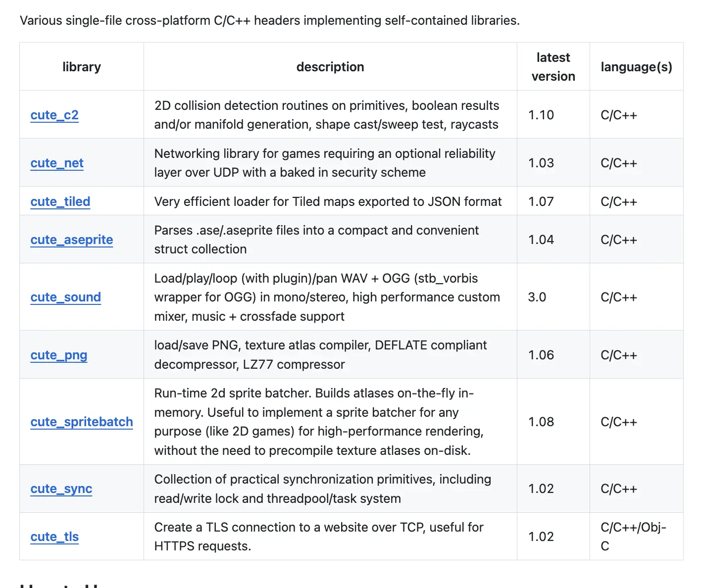Select the cute_png version 1.06 cell
This screenshot has width=702, height=588.
(x=553, y=355)
